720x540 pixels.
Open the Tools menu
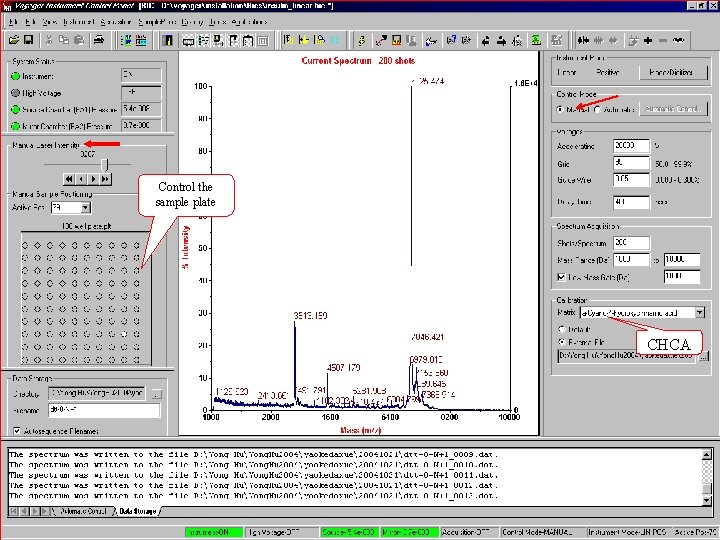pos(218,22)
